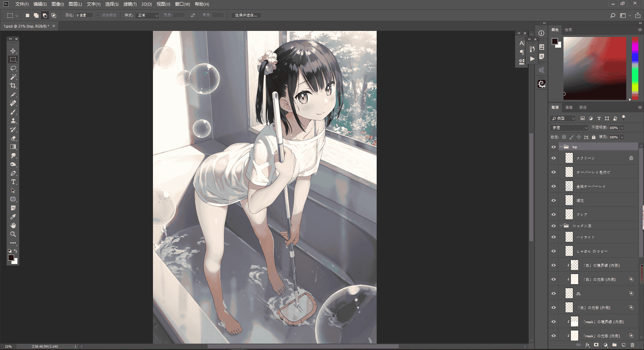644x350 pixels.
Task: Select the Hand tool
Action: [13, 225]
